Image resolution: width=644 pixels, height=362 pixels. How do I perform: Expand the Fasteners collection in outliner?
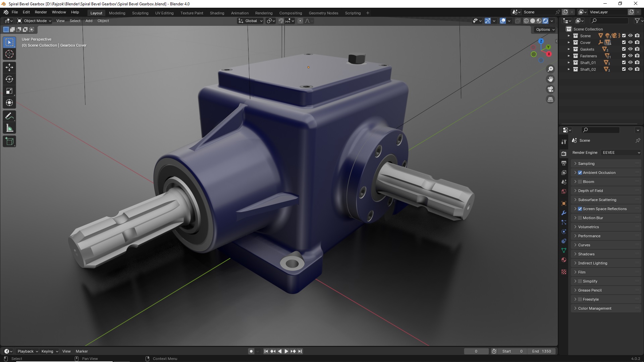[569, 56]
